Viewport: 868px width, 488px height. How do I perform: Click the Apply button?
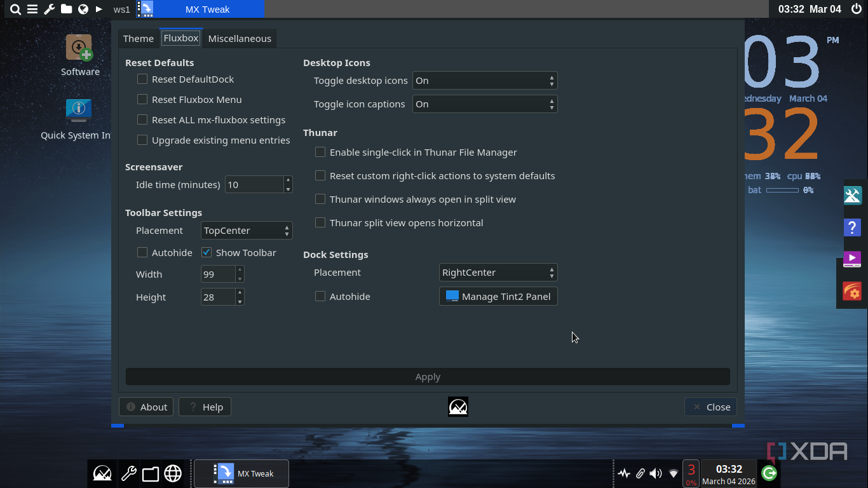pyautogui.click(x=428, y=377)
